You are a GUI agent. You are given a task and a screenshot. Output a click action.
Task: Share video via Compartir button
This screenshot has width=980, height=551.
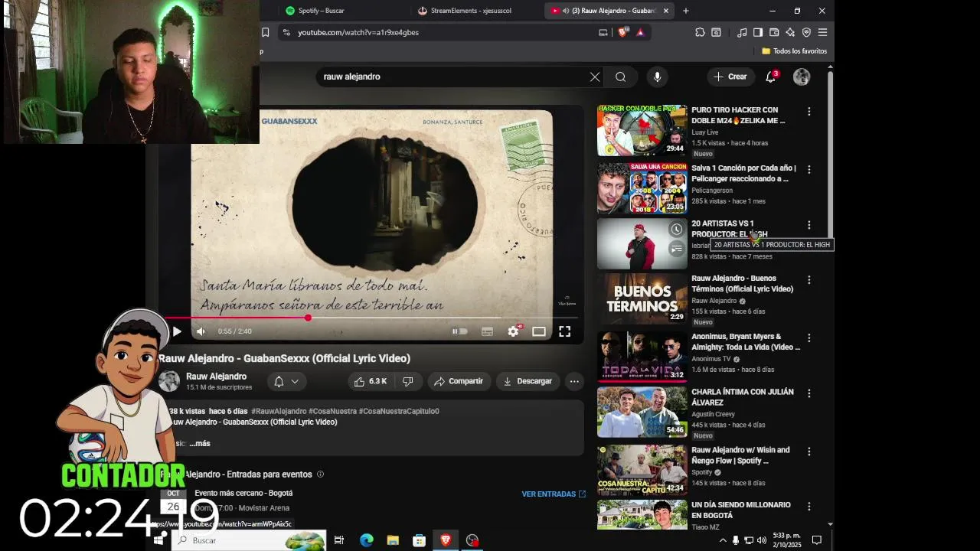(459, 381)
